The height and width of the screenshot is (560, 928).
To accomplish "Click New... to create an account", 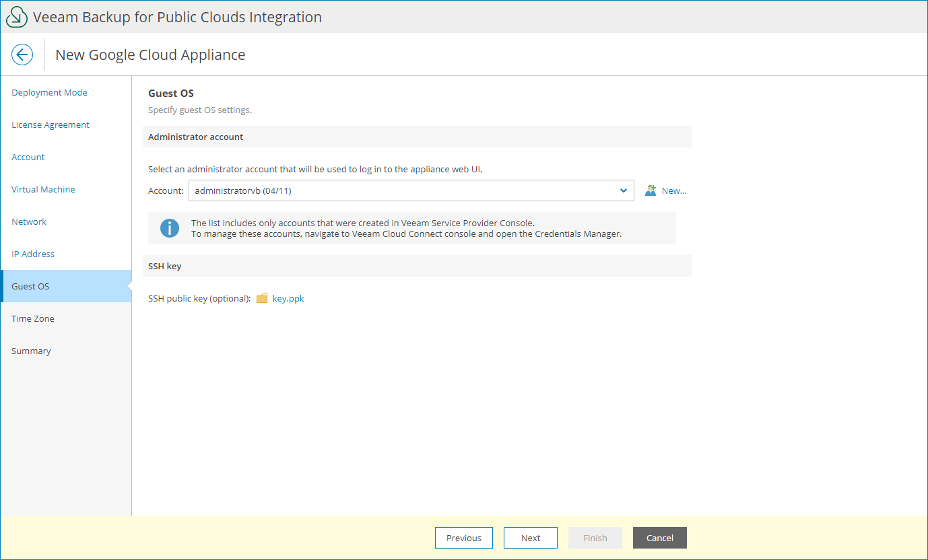I will click(673, 190).
